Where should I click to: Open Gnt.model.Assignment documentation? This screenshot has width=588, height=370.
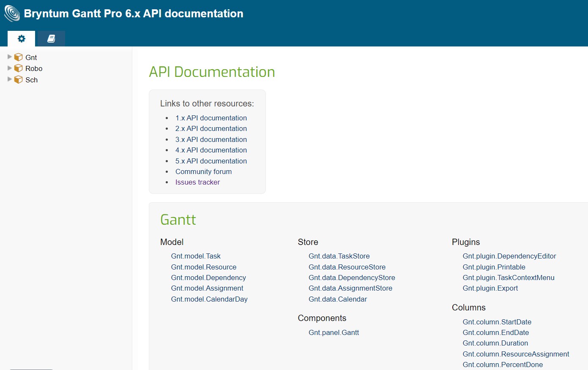pyautogui.click(x=207, y=288)
